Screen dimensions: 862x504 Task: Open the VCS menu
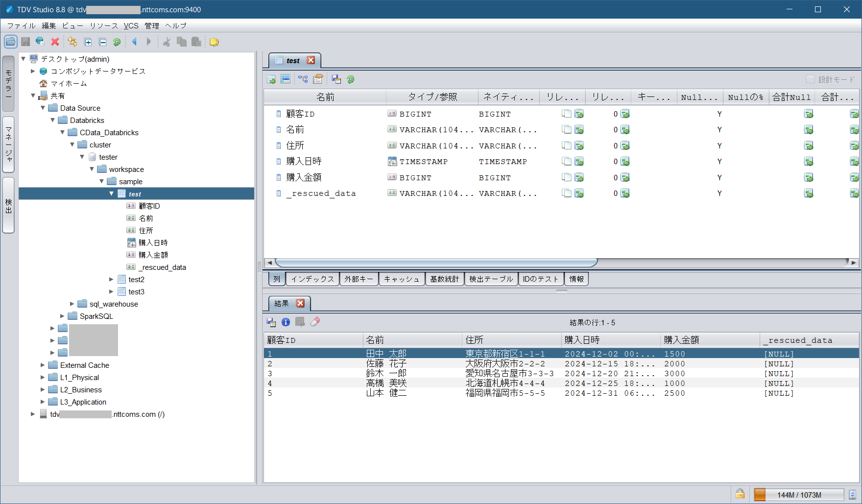(131, 25)
